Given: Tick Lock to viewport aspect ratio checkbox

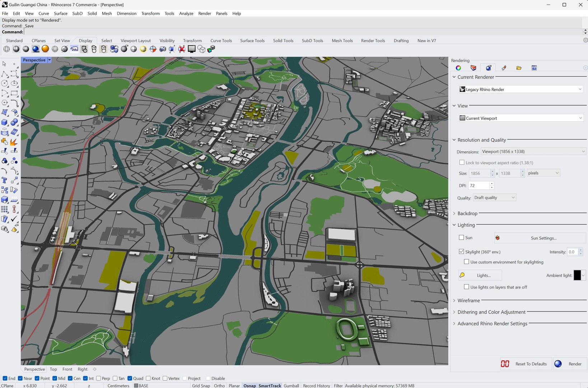Looking at the screenshot, I should click(x=462, y=162).
